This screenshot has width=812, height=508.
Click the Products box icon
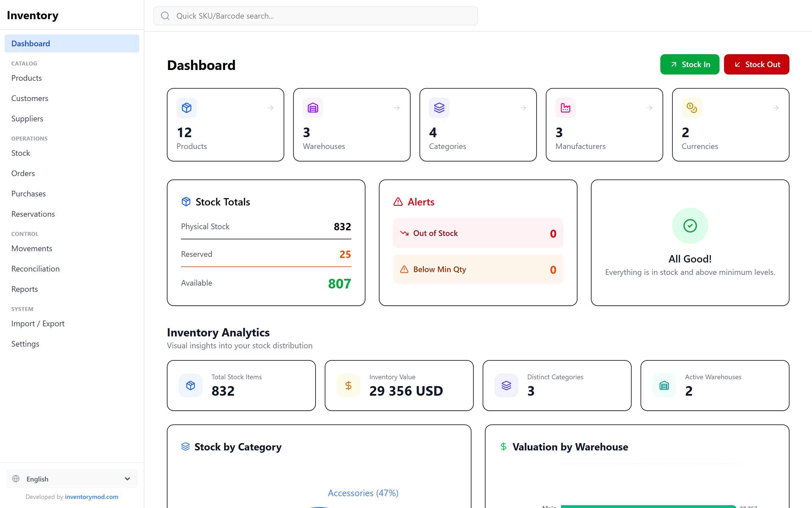187,108
